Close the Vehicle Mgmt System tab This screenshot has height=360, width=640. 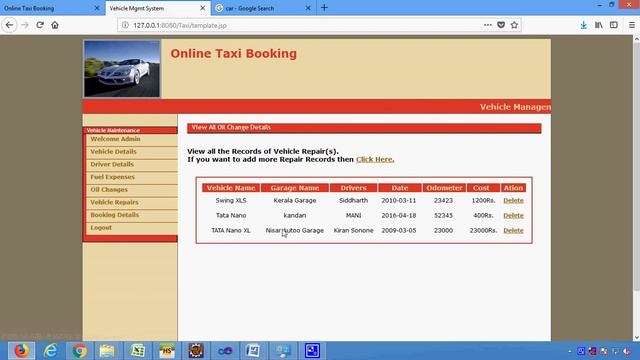[x=202, y=8]
